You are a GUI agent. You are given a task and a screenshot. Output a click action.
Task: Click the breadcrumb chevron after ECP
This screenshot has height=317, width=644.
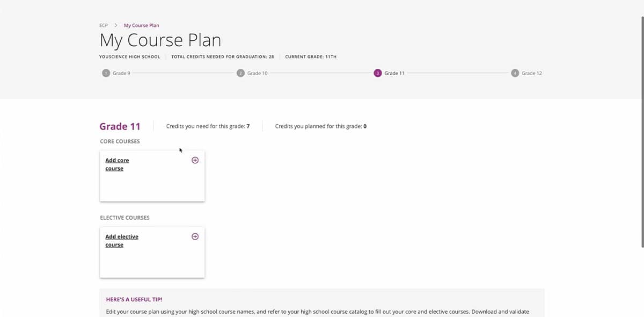pyautogui.click(x=116, y=25)
